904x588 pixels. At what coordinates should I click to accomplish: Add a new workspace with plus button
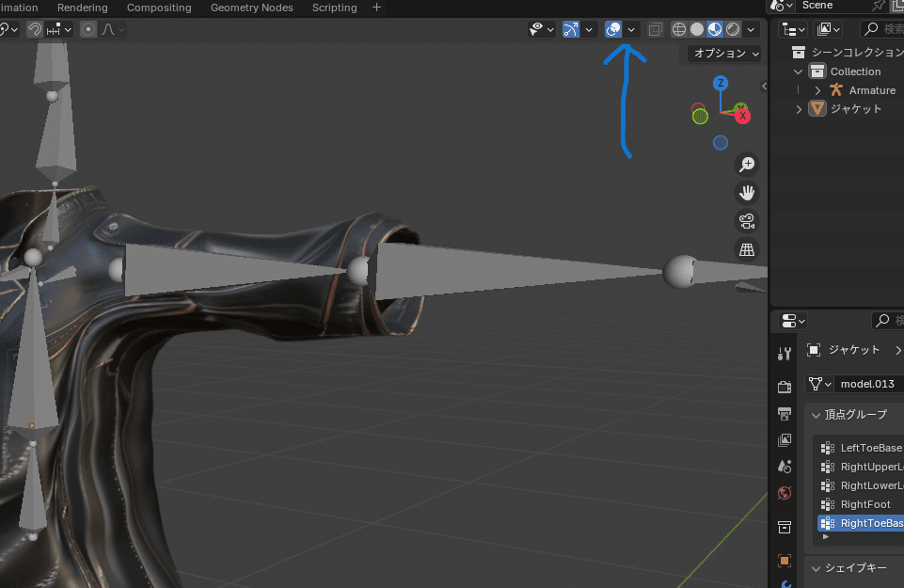pyautogui.click(x=376, y=8)
